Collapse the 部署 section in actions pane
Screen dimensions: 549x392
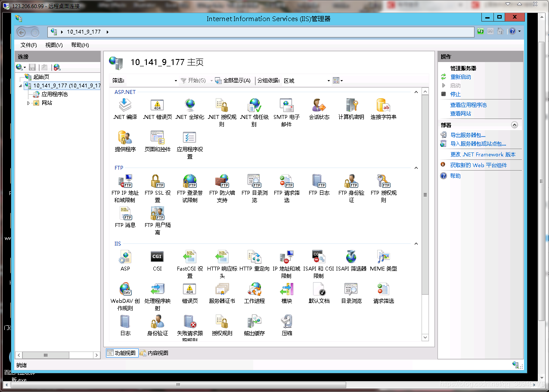pyautogui.click(x=514, y=125)
